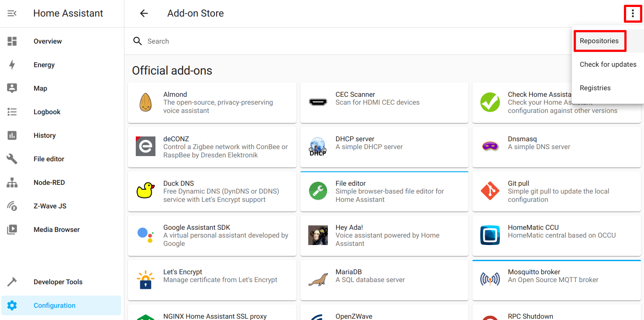Click 'A simple DNS server' description
Screen dimensions: 644x320
point(539,147)
